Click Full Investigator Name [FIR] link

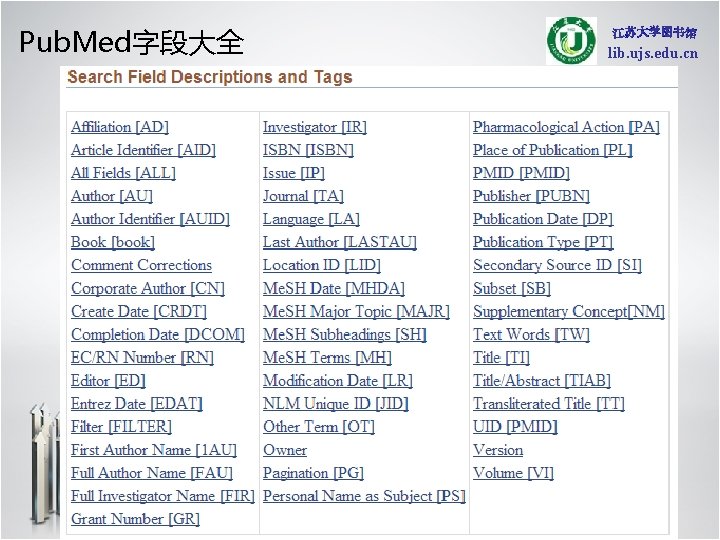[x=163, y=496]
